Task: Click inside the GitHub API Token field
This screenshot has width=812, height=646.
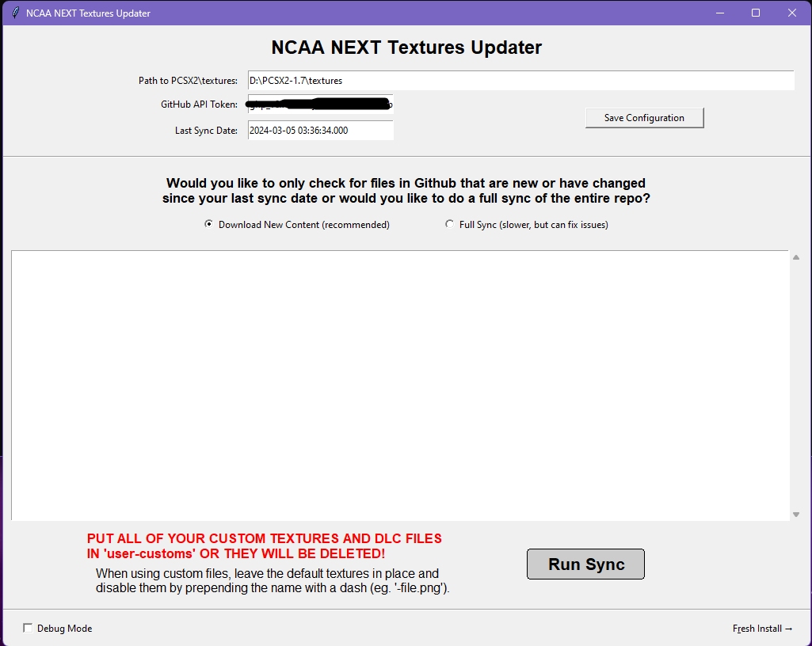Action: tap(321, 104)
